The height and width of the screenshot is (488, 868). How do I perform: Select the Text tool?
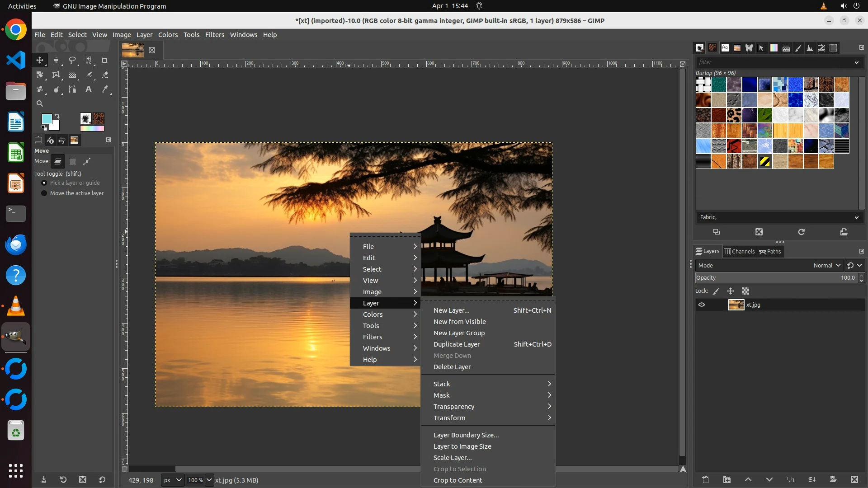tap(89, 89)
